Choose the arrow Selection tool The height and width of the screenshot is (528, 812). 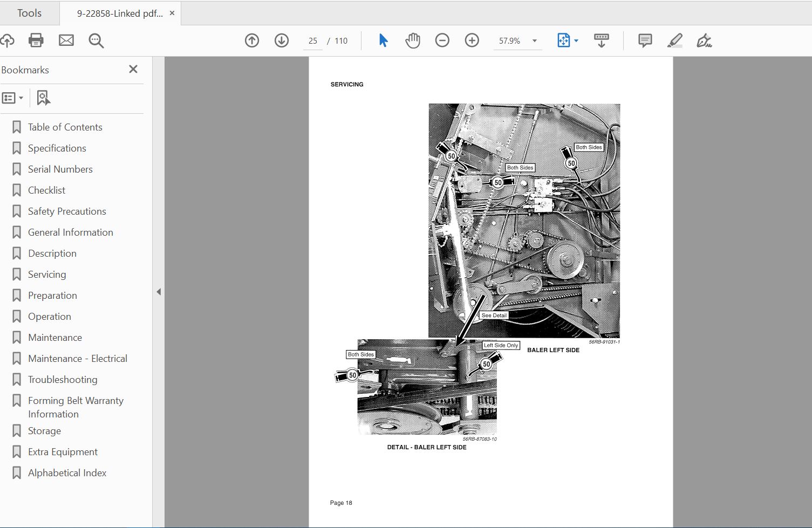pyautogui.click(x=383, y=40)
